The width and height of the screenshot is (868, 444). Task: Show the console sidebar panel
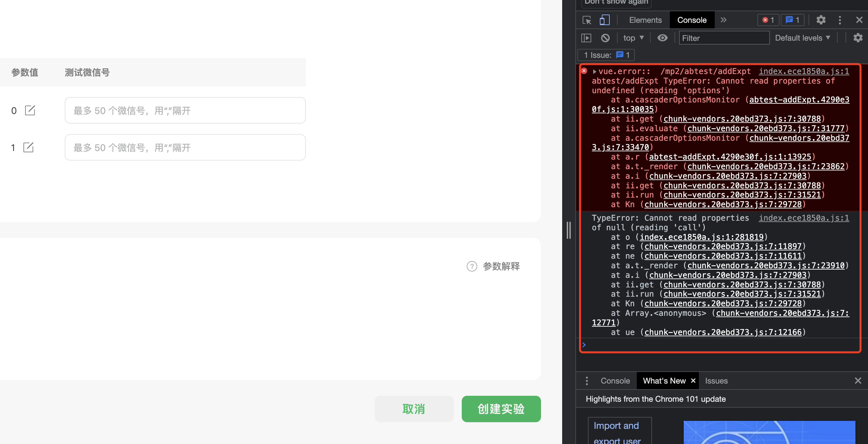click(586, 38)
